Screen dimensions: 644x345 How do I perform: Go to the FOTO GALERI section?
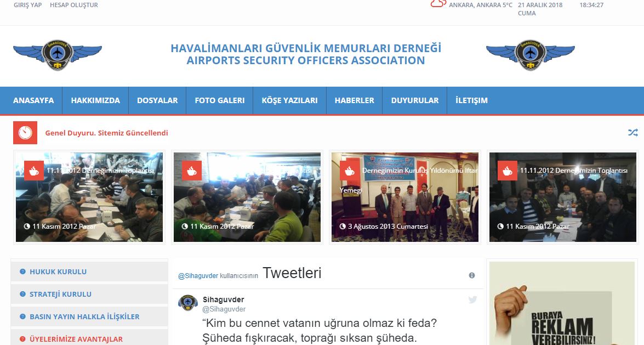click(220, 100)
